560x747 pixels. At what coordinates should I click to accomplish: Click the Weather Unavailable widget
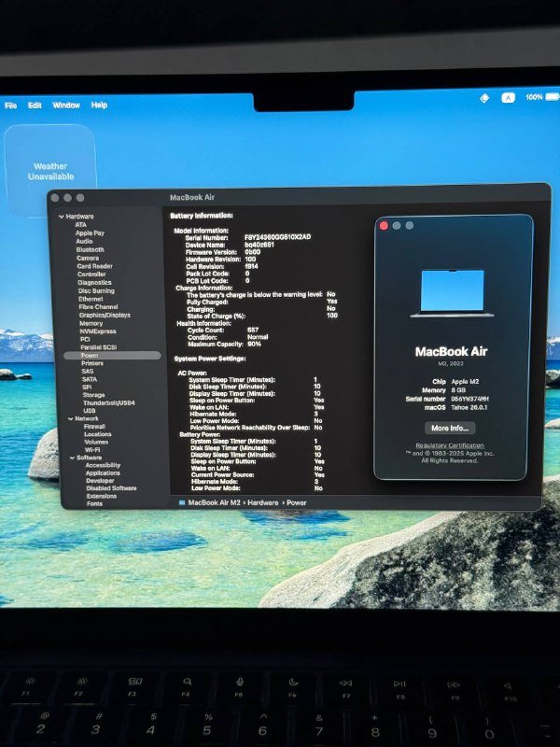[50, 171]
